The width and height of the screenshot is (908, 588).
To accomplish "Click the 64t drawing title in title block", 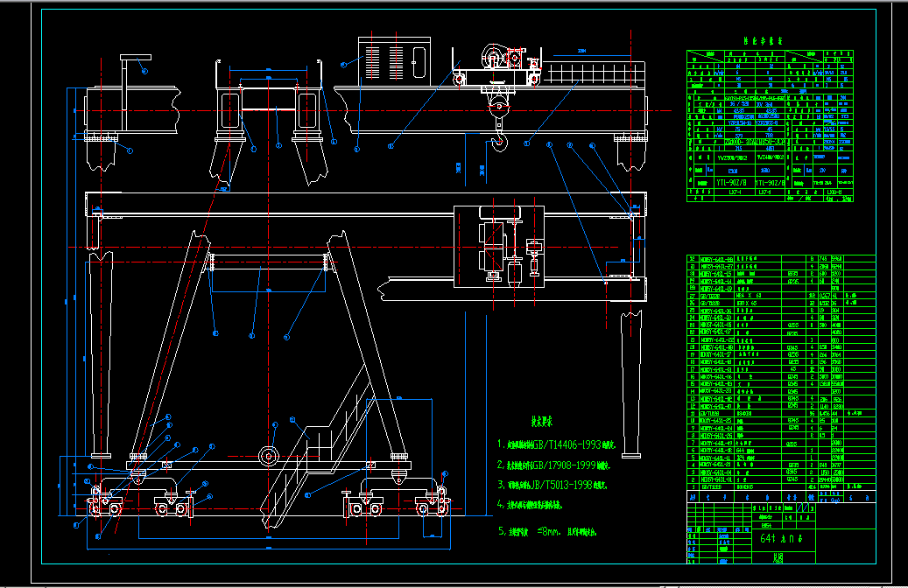I will click(x=780, y=537).
